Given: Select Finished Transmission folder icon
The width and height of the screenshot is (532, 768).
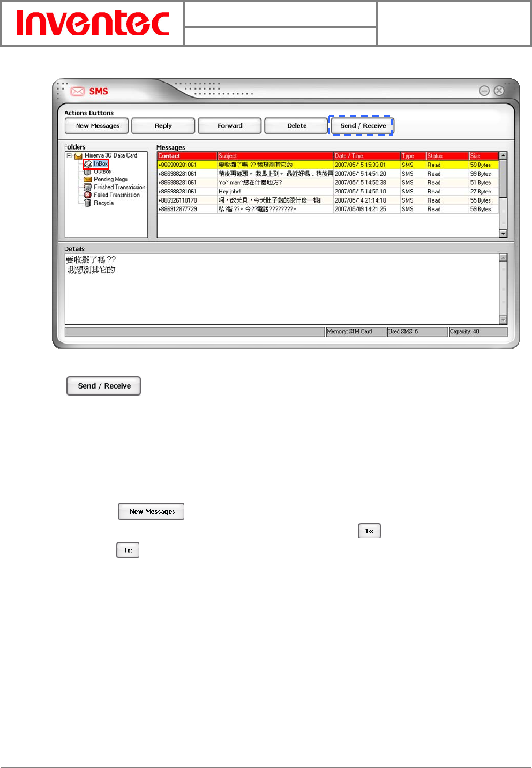Looking at the screenshot, I should 88,187.
